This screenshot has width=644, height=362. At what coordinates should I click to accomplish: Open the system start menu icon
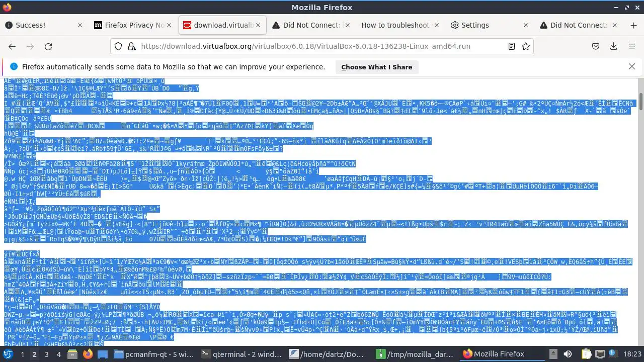point(8,354)
